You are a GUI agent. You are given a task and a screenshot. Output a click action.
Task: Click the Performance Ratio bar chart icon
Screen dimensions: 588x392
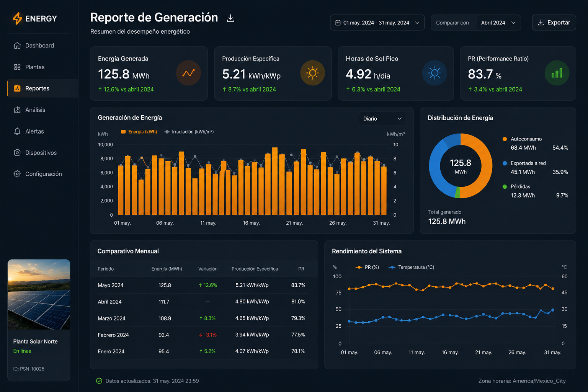tap(557, 73)
